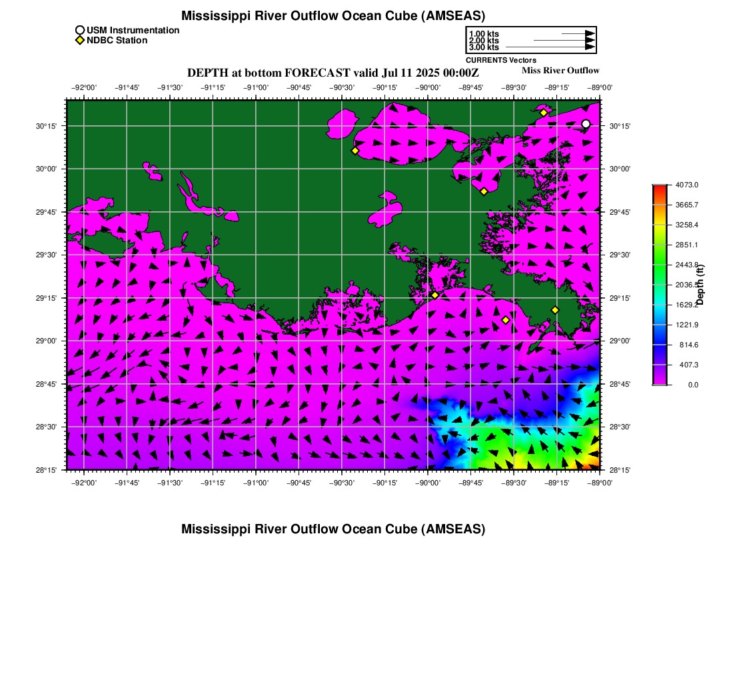This screenshot has width=733, height=700.
Task: Click the NDBC diamond between the 30°00' and 29°45' gridlines
Action: coord(484,191)
